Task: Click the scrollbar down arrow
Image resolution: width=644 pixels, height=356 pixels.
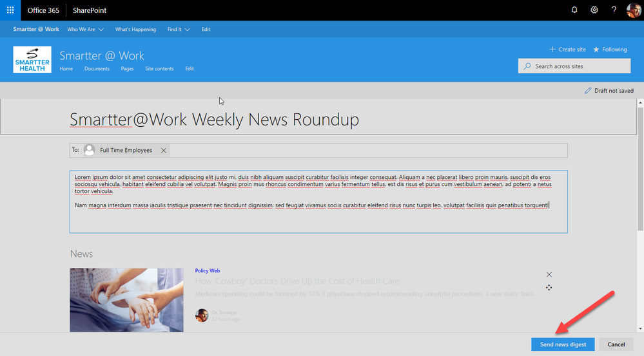Action: pos(640,328)
